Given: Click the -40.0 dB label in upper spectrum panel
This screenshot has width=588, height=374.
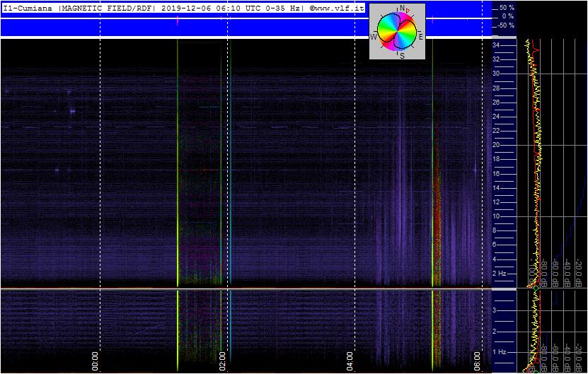Looking at the screenshot, I should coord(567,273).
